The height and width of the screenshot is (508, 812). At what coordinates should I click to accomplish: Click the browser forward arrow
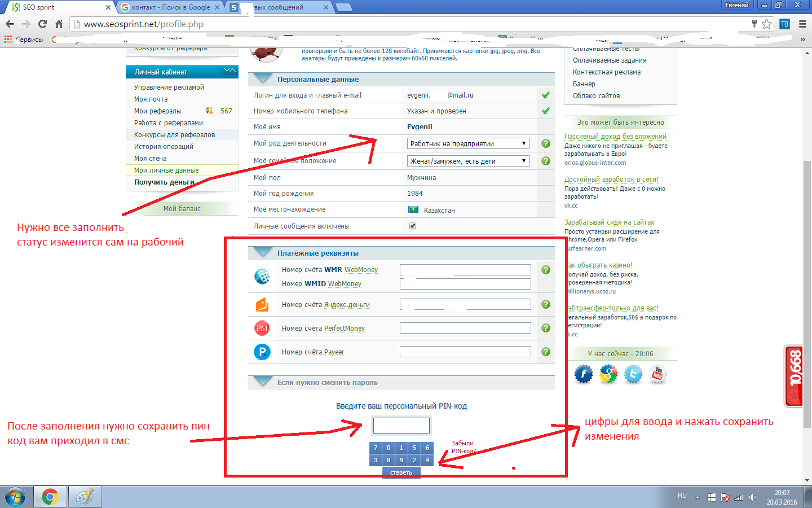pos(26,24)
